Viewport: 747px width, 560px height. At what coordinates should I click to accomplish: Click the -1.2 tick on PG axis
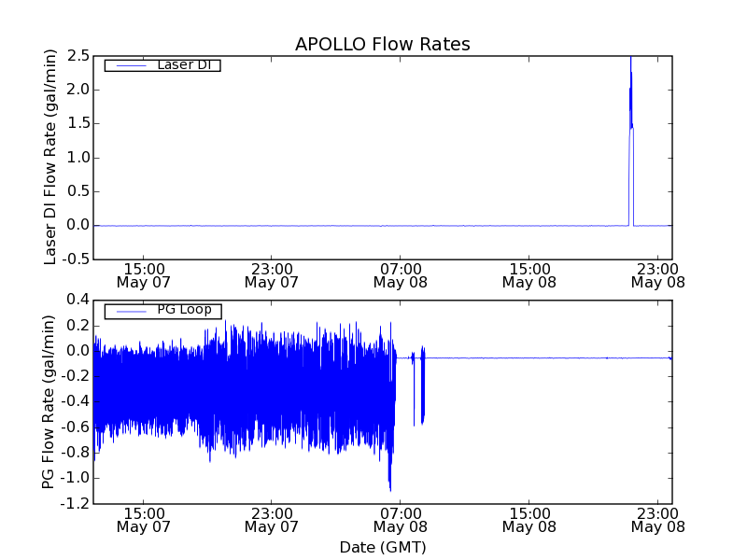pos(76,503)
